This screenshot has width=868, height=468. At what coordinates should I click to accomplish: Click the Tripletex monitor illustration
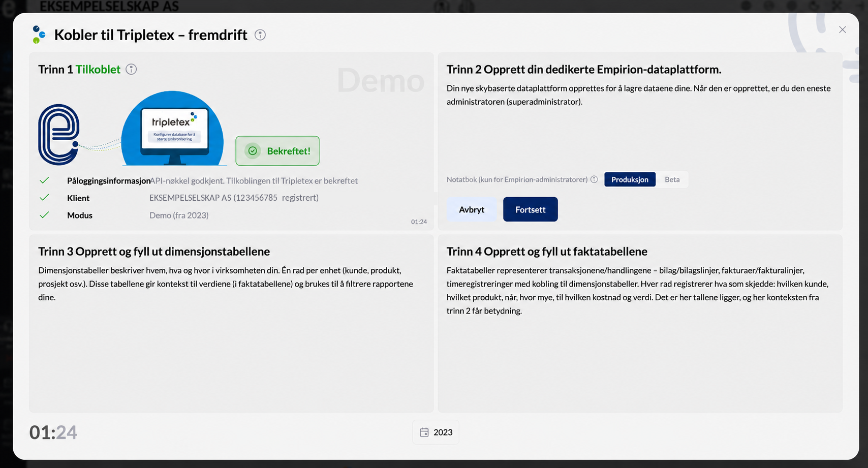[x=173, y=129]
